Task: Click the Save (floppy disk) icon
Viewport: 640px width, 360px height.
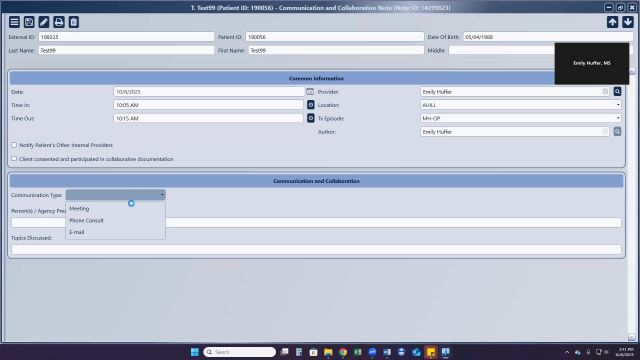Action: pos(29,22)
